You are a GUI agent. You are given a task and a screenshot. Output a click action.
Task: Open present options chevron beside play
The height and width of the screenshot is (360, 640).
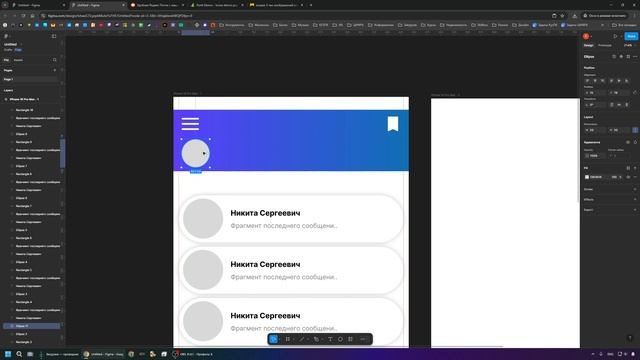point(621,36)
